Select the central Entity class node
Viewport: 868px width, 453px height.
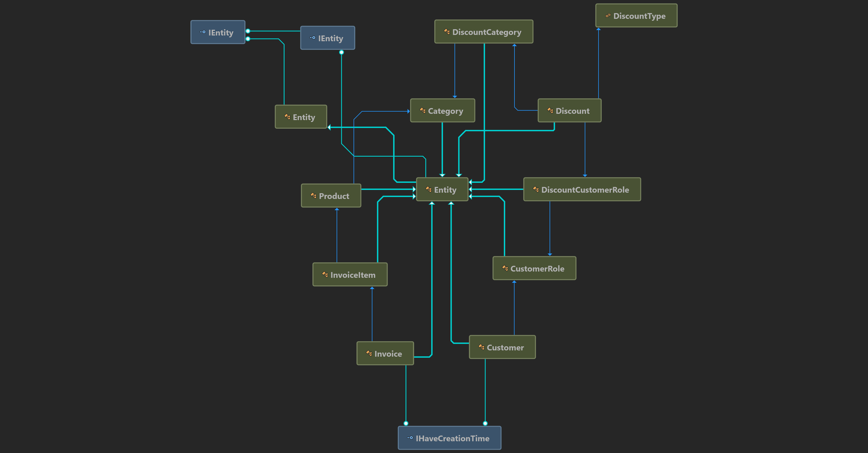442,189
